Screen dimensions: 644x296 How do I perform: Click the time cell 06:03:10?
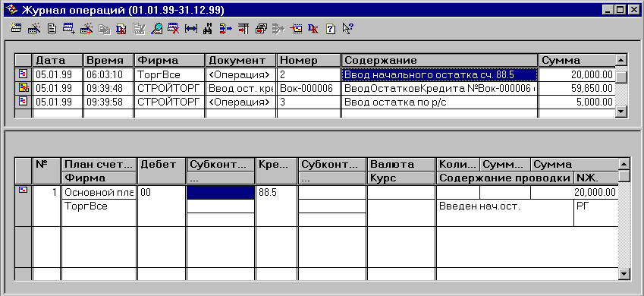pos(108,75)
